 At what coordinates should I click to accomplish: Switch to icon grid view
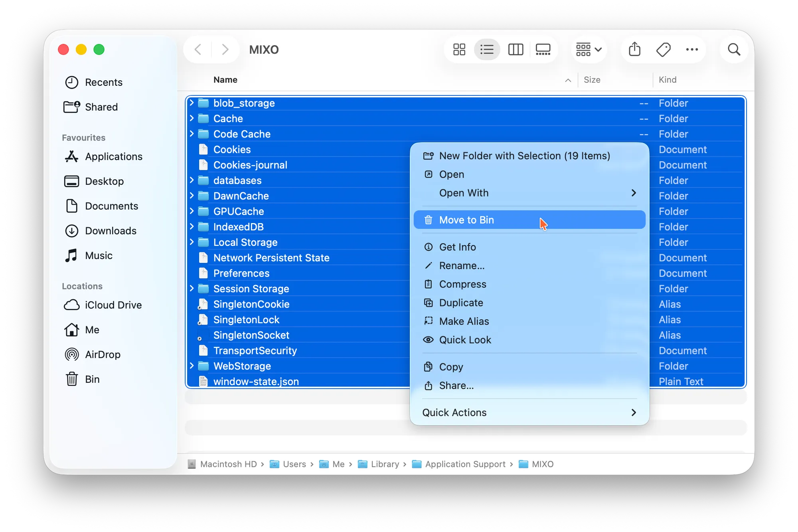coord(459,49)
